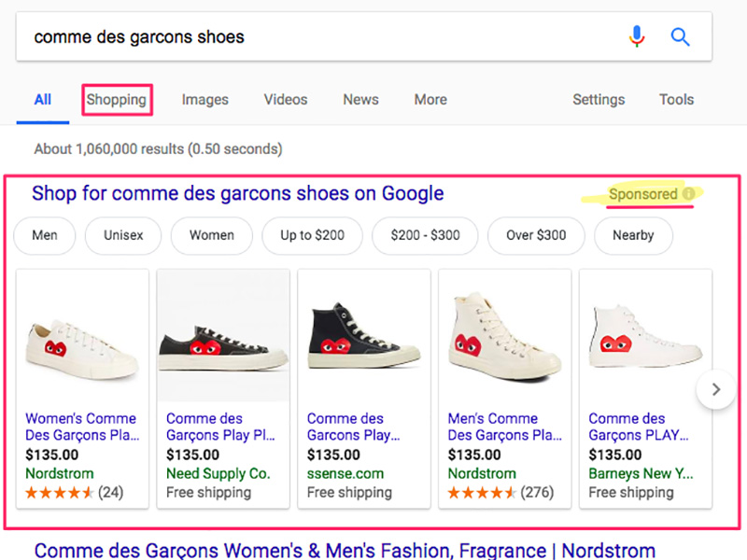Click the voice search microphone icon

(637, 36)
